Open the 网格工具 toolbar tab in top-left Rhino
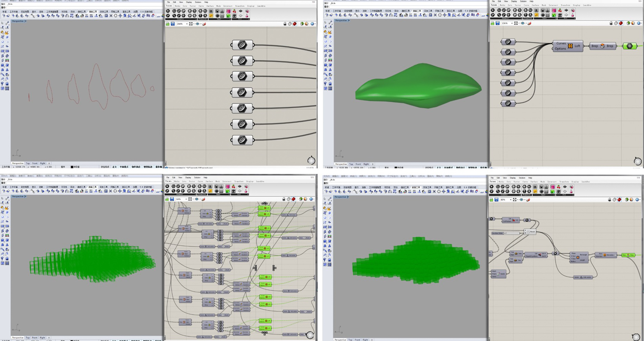 [115, 12]
